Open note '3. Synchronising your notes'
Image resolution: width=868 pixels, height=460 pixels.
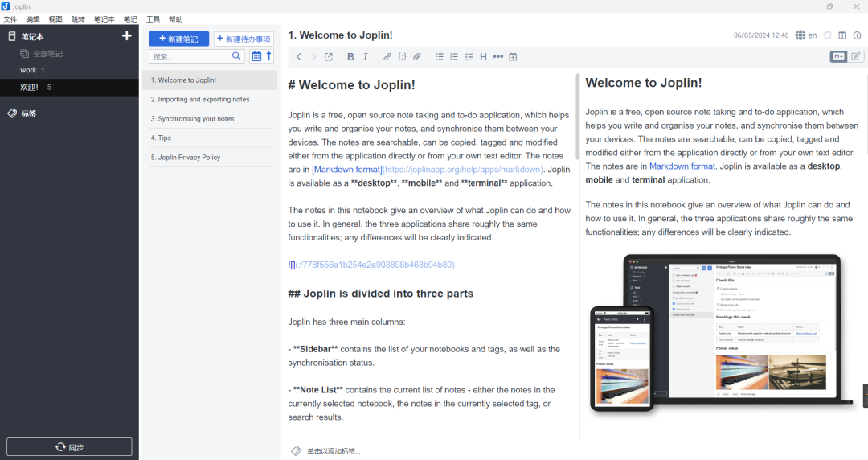click(x=210, y=118)
